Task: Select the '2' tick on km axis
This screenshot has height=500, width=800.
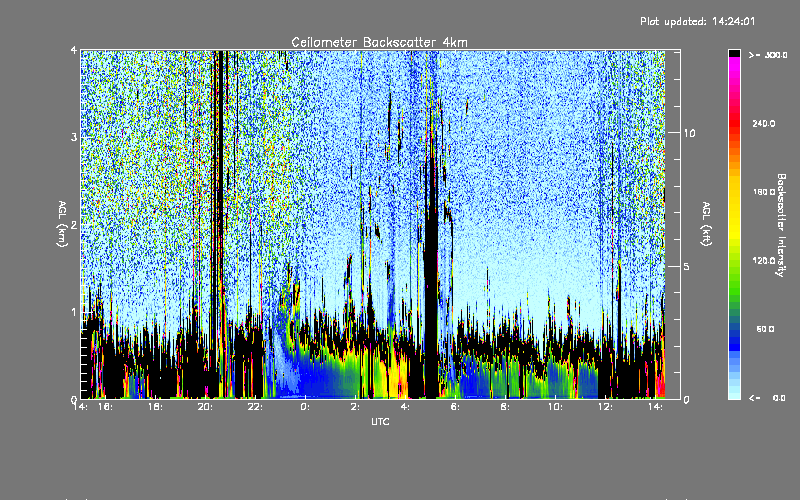Action: click(x=74, y=225)
